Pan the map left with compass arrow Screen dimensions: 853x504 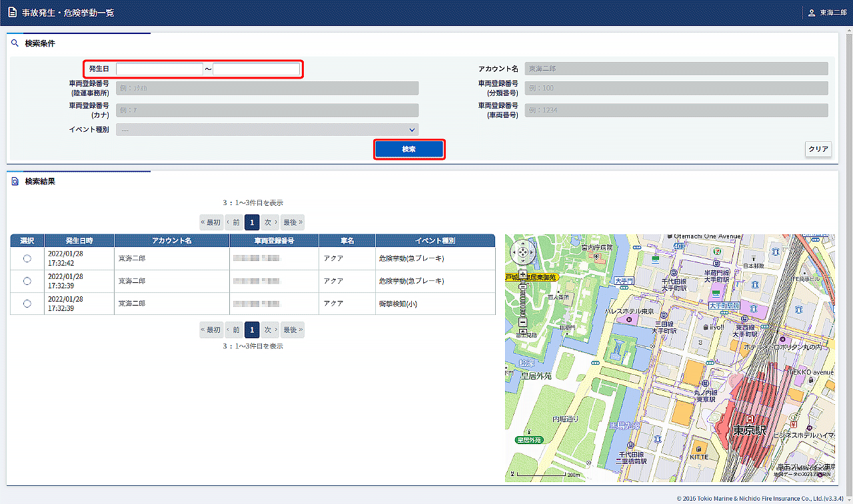click(515, 253)
